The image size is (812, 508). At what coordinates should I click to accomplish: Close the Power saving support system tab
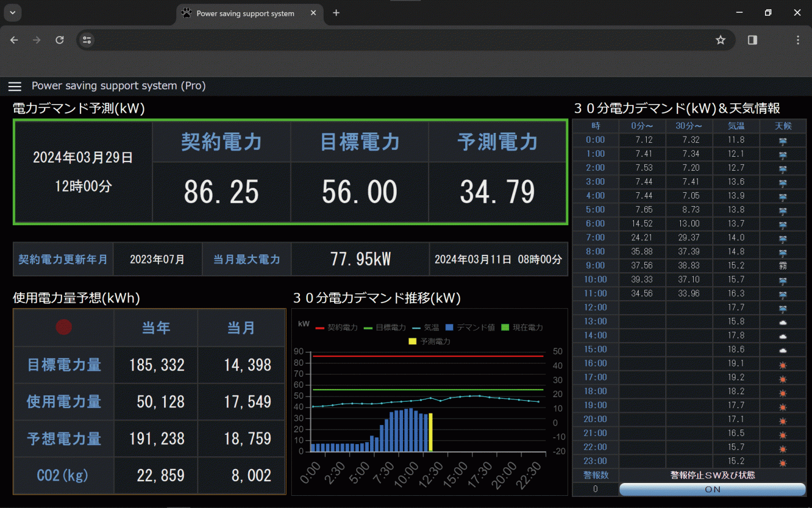(x=313, y=13)
